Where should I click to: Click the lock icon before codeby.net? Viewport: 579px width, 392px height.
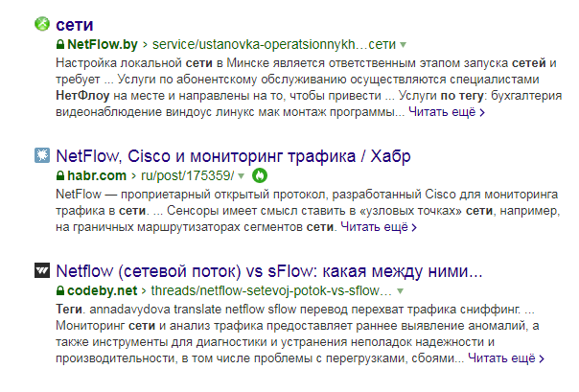tap(60, 290)
